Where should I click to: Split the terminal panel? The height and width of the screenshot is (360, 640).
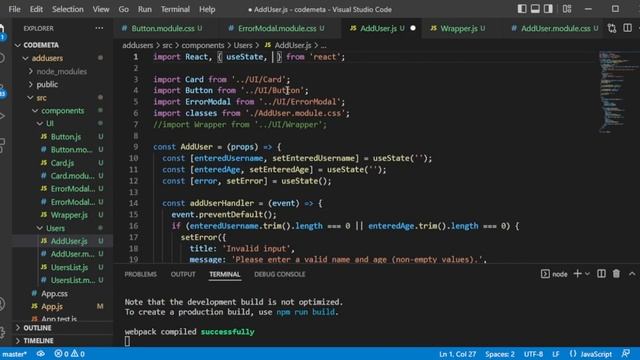[601, 274]
